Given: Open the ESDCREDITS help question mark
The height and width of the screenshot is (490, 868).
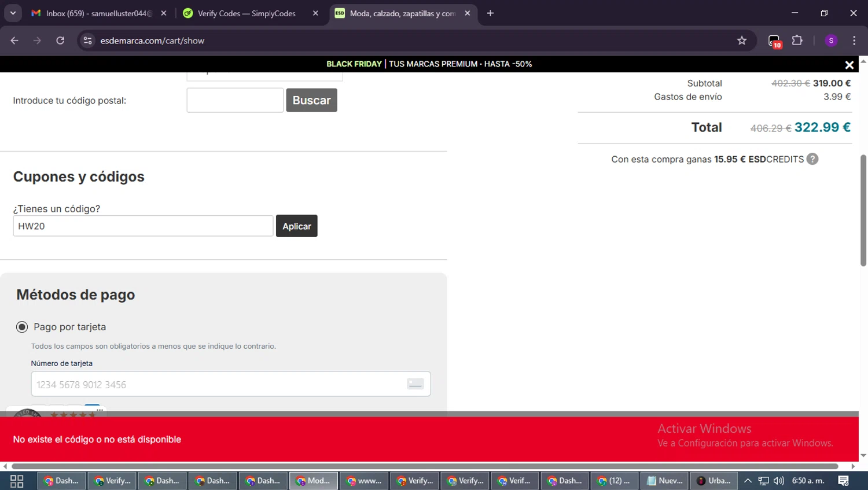Looking at the screenshot, I should pos(812,159).
